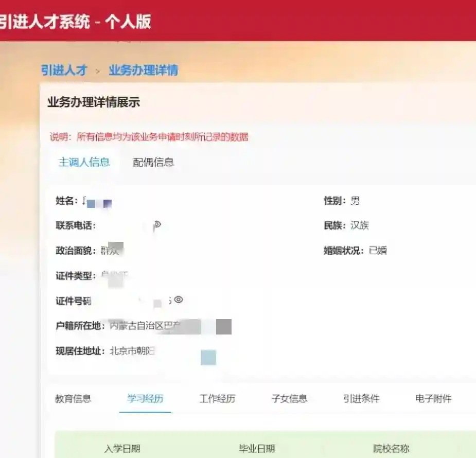Click the 业务办理详情展示 panel heading
The image size is (476, 458).
click(x=94, y=102)
